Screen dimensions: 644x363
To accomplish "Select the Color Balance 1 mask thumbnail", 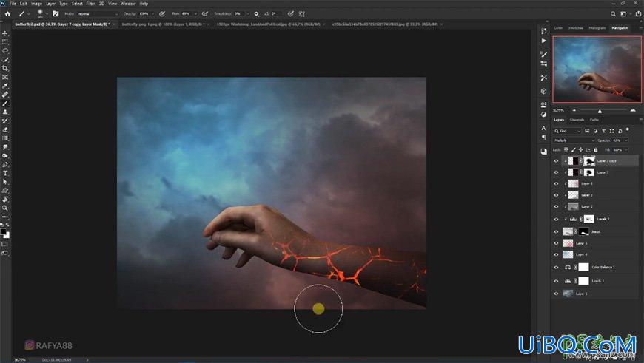I will (583, 267).
